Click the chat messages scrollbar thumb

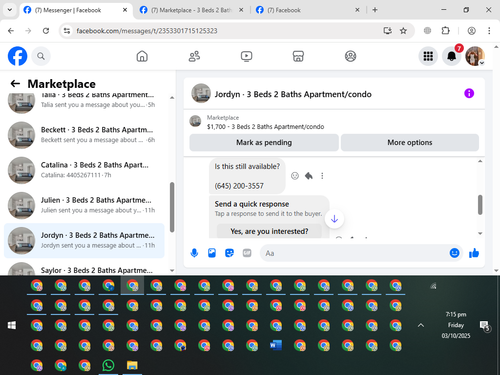click(480, 205)
